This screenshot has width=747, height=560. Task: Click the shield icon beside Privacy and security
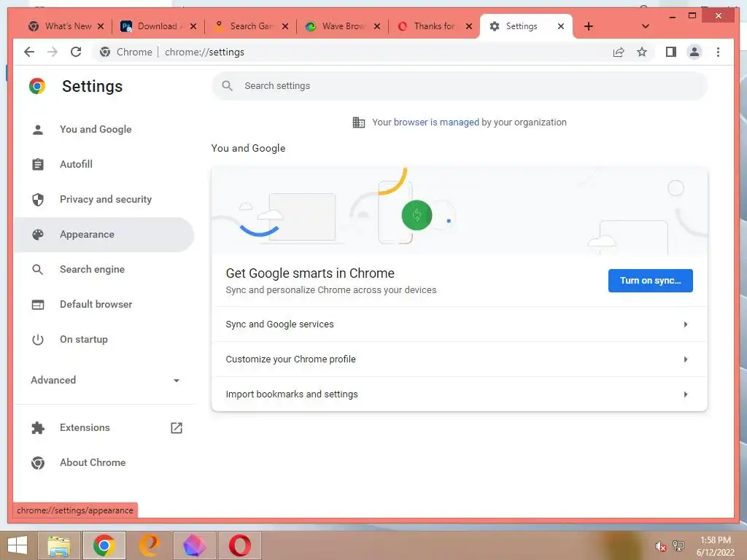point(38,200)
